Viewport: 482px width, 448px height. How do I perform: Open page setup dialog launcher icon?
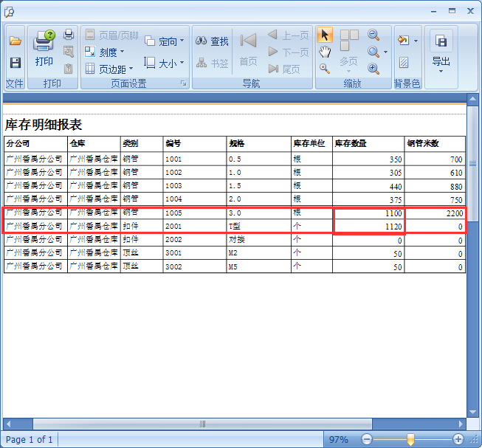184,83
